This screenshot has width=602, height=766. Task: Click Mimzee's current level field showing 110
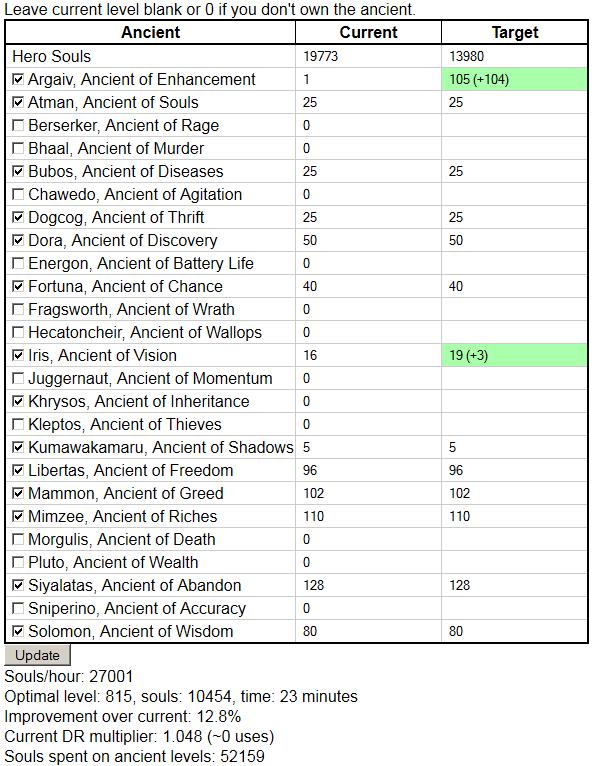click(x=368, y=516)
